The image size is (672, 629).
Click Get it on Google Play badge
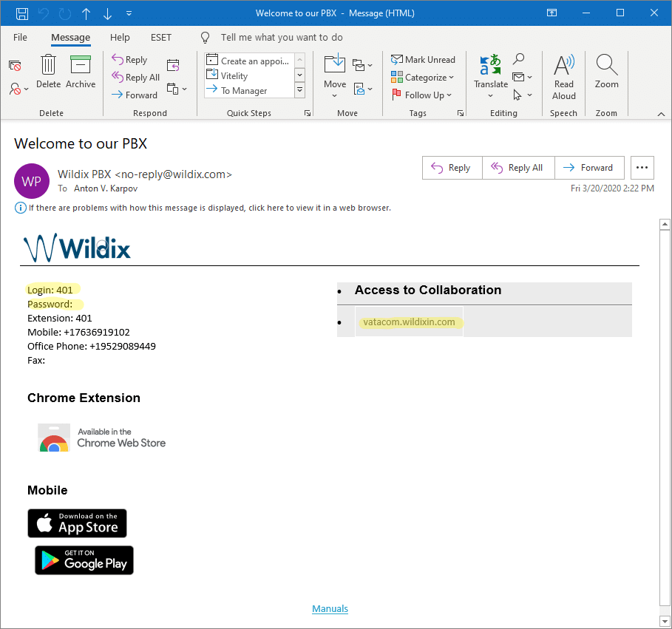tap(84, 560)
